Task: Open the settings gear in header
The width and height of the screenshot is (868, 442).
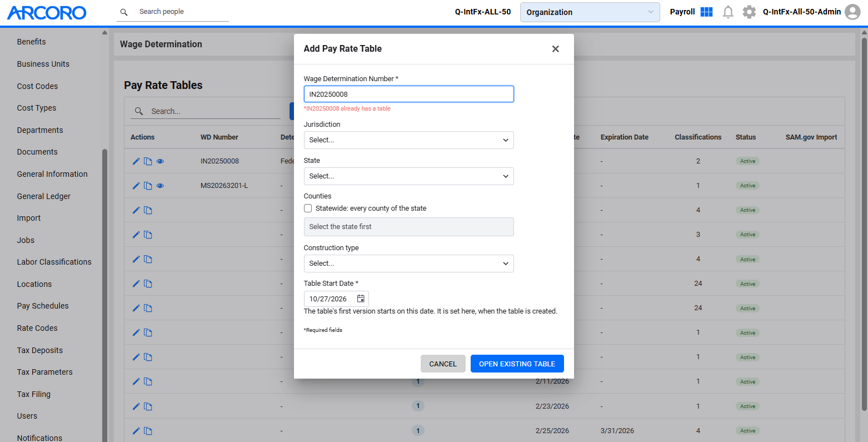Action: click(749, 12)
